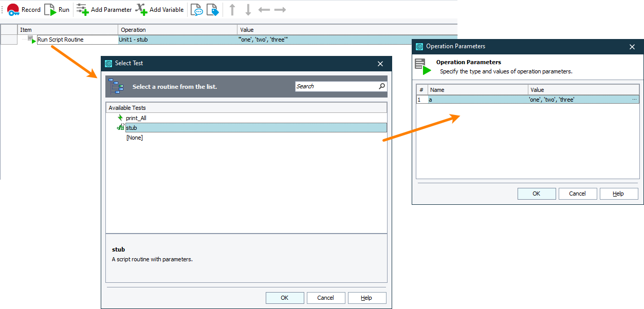Click the Move Left arrow icon

264,10
